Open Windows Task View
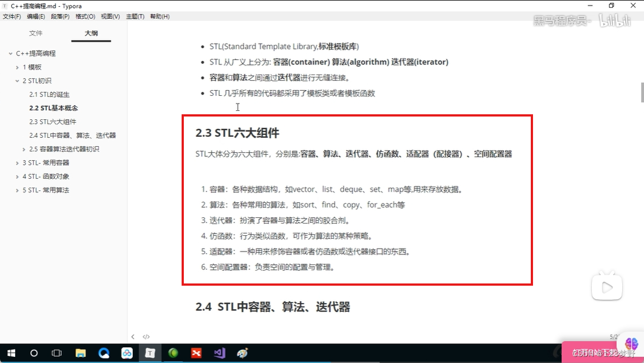Viewport: 644px width, 363px height. (x=56, y=353)
